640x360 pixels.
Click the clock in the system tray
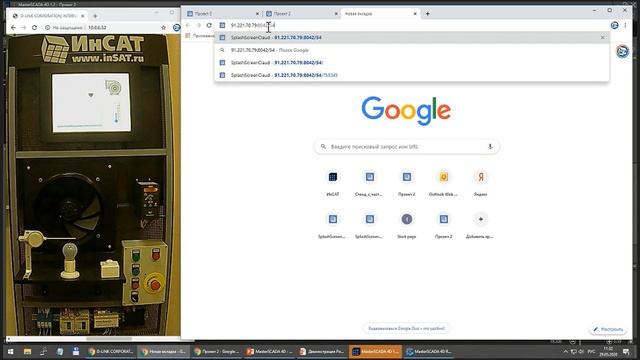pos(608,351)
